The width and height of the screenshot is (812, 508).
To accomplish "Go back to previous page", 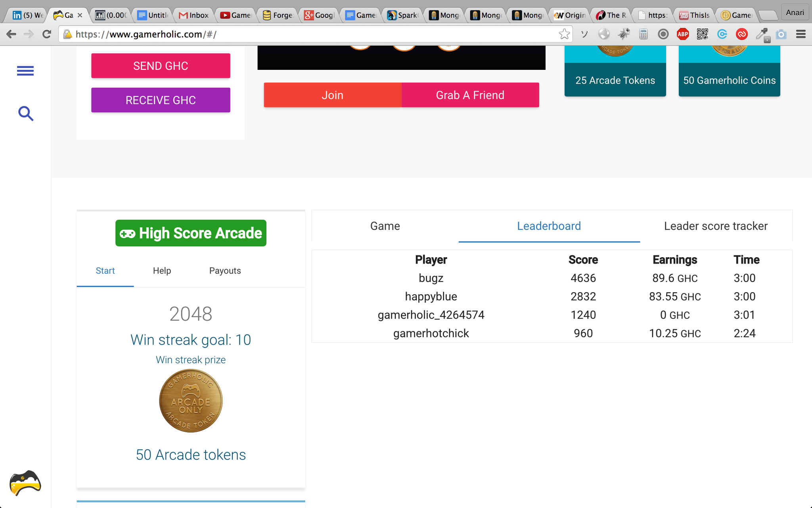I will (x=11, y=35).
